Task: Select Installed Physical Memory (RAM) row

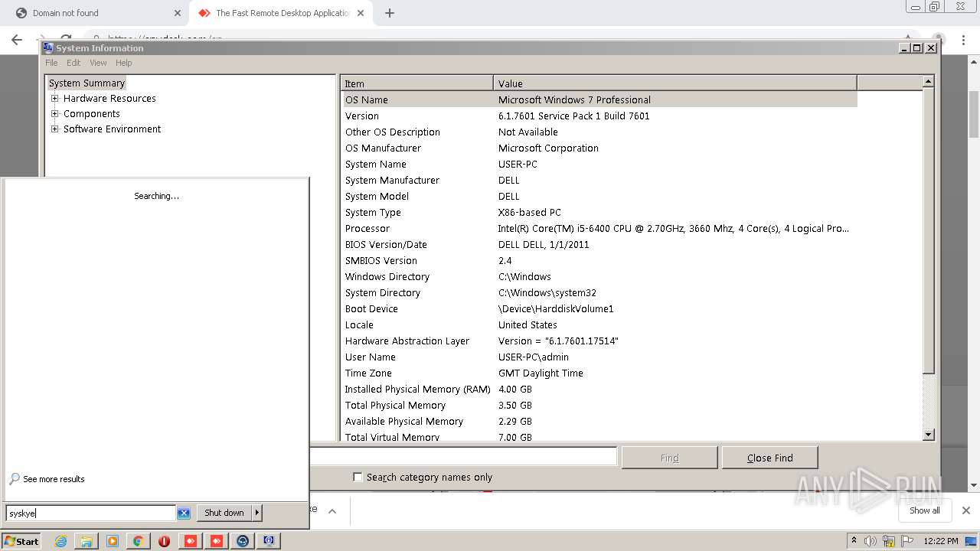Action: [x=599, y=389]
